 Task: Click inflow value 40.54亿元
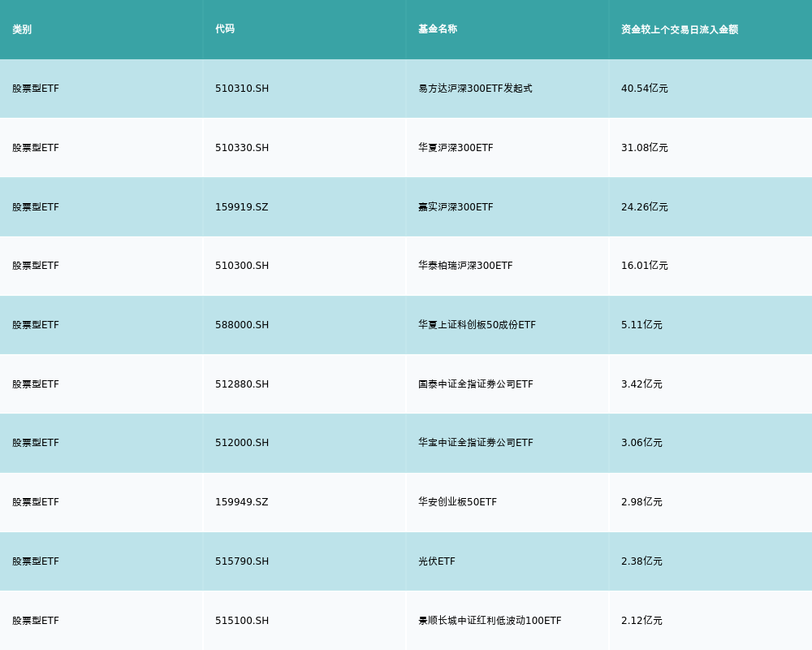(645, 89)
